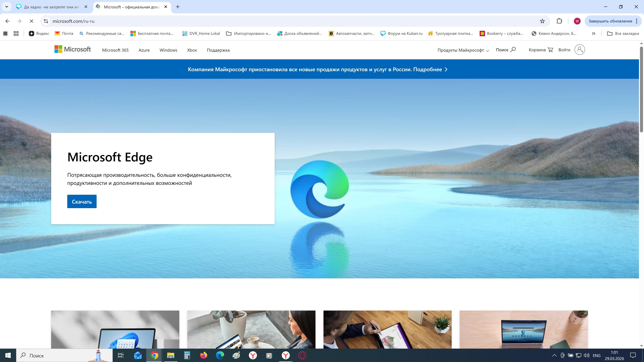This screenshot has height=362, width=644.
Task: Click the Скачать button for Edge
Action: click(x=82, y=202)
